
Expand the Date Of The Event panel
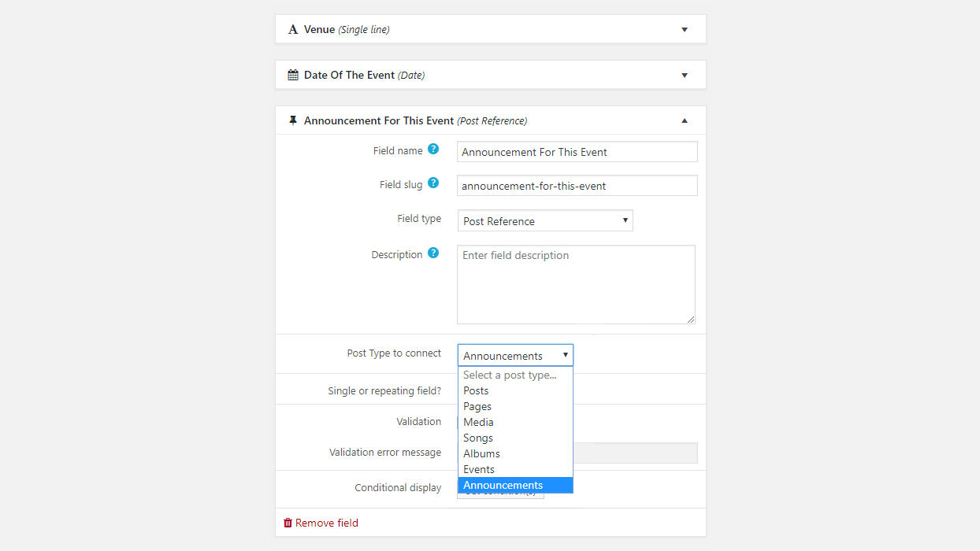tap(685, 76)
